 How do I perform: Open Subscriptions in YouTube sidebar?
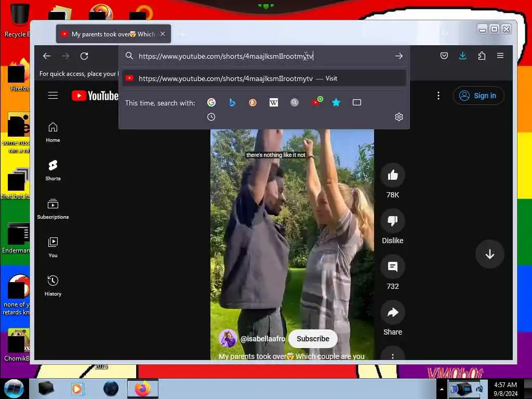pos(53,209)
